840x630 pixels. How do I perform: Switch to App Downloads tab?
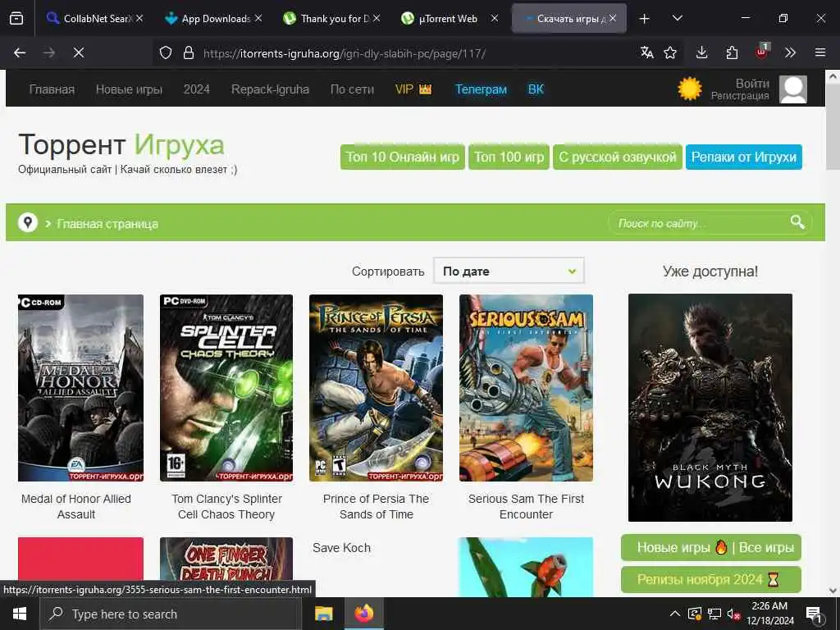click(x=208, y=18)
